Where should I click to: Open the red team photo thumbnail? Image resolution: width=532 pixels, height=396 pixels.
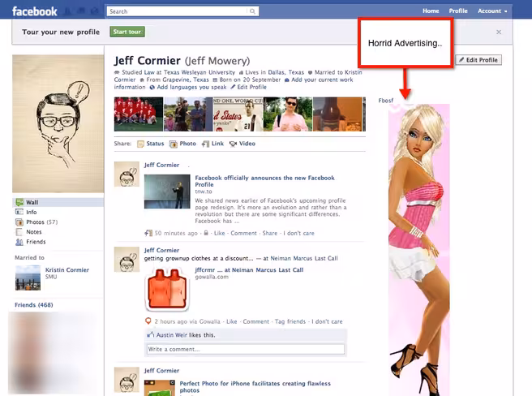(x=139, y=114)
